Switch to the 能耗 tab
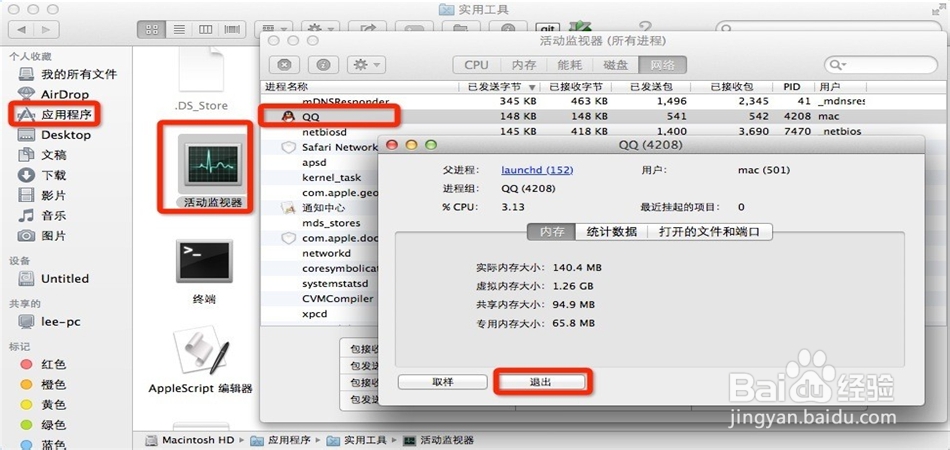Viewport: 950px width, 450px height. 570,65
